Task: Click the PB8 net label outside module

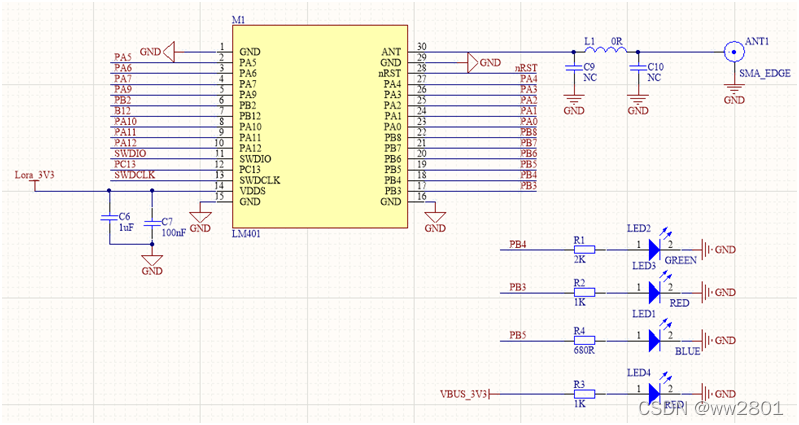Action: coord(528,132)
